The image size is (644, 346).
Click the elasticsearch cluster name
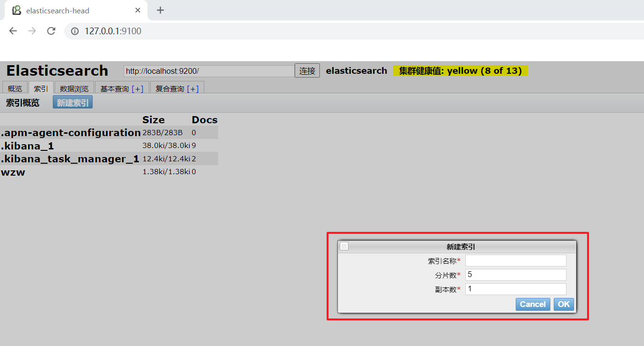pos(356,70)
